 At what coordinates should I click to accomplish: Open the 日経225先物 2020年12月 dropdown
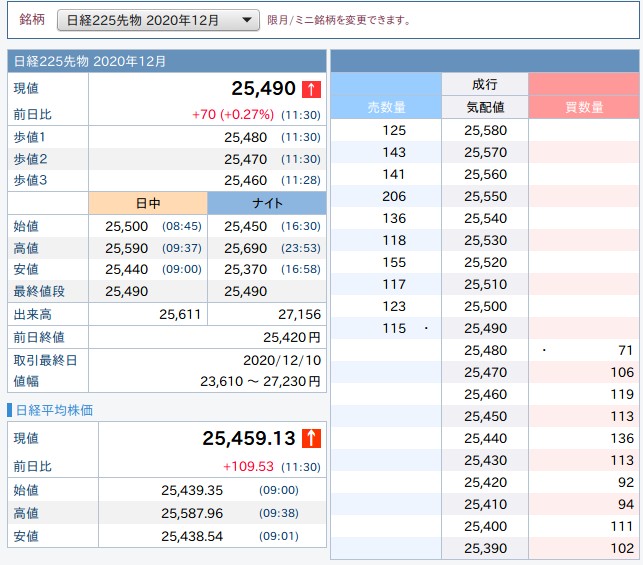pyautogui.click(x=159, y=20)
